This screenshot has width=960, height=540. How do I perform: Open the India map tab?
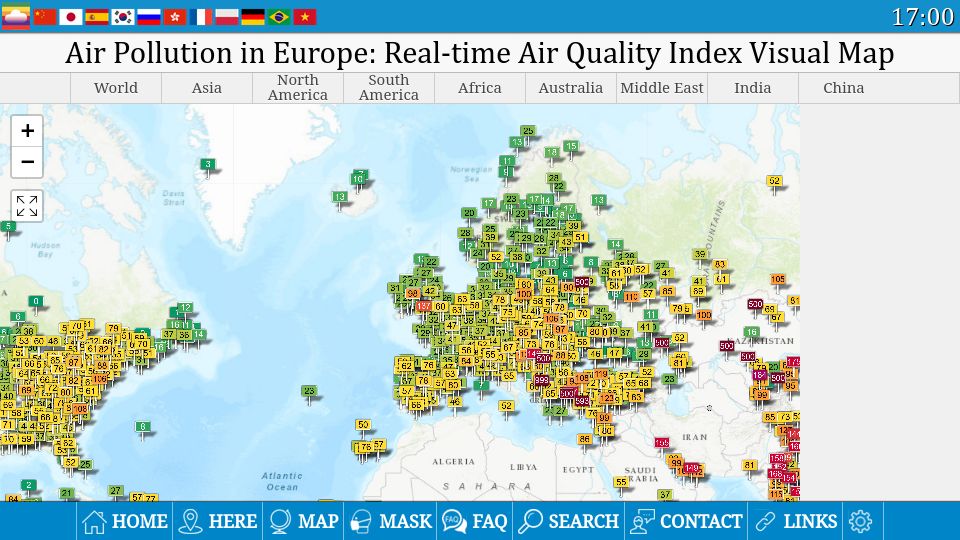click(752, 88)
